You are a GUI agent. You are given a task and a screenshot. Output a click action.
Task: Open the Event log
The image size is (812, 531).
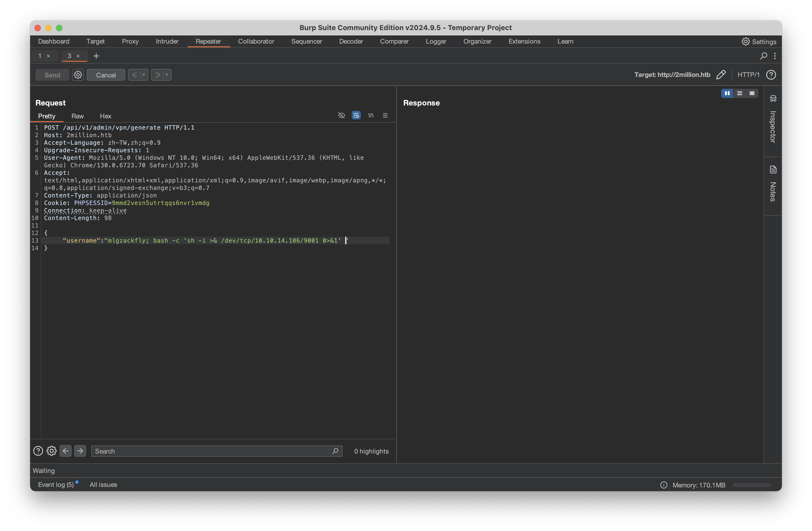[56, 484]
